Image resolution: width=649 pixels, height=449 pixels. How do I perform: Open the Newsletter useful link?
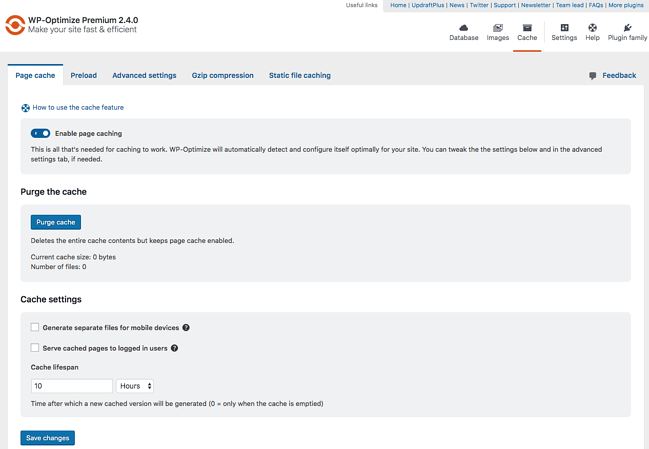(536, 5)
